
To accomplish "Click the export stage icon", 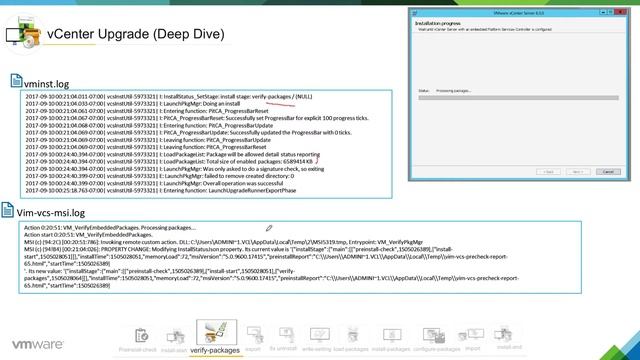I will (254, 335).
